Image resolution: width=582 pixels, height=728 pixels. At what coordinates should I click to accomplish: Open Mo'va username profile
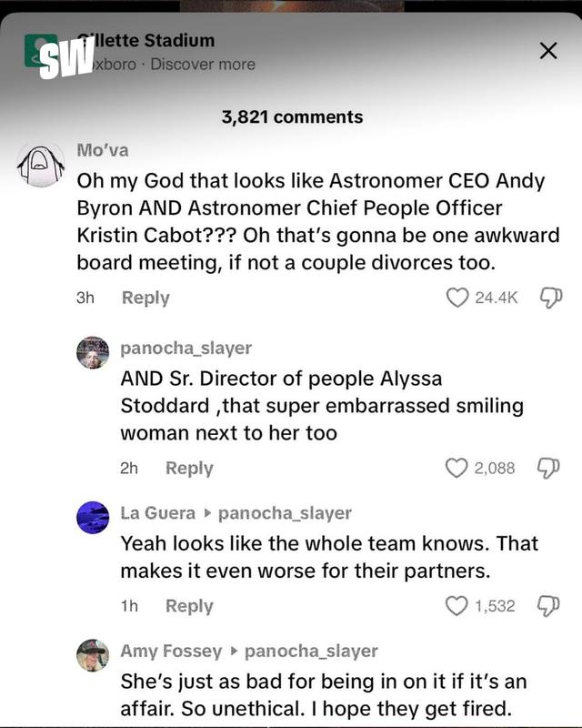[x=103, y=150]
